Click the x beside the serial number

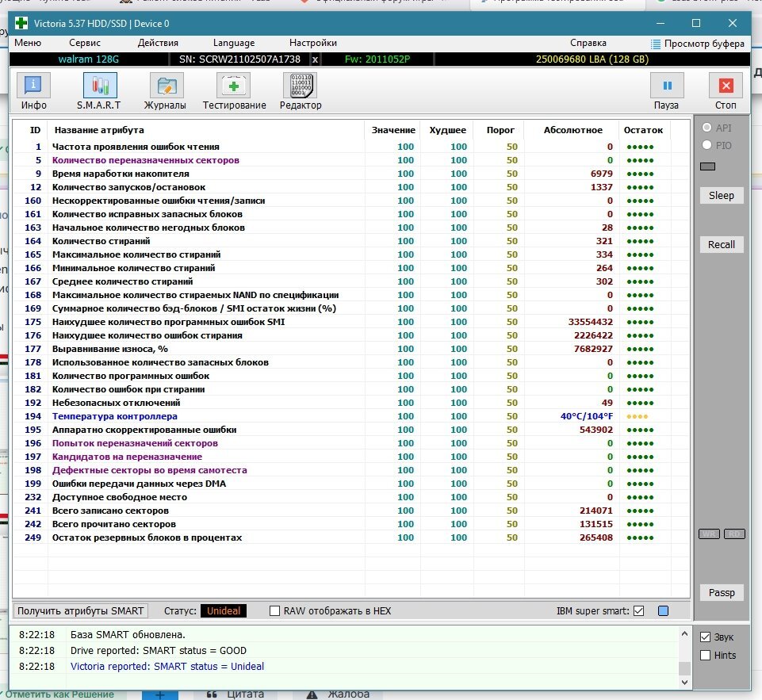click(x=315, y=59)
